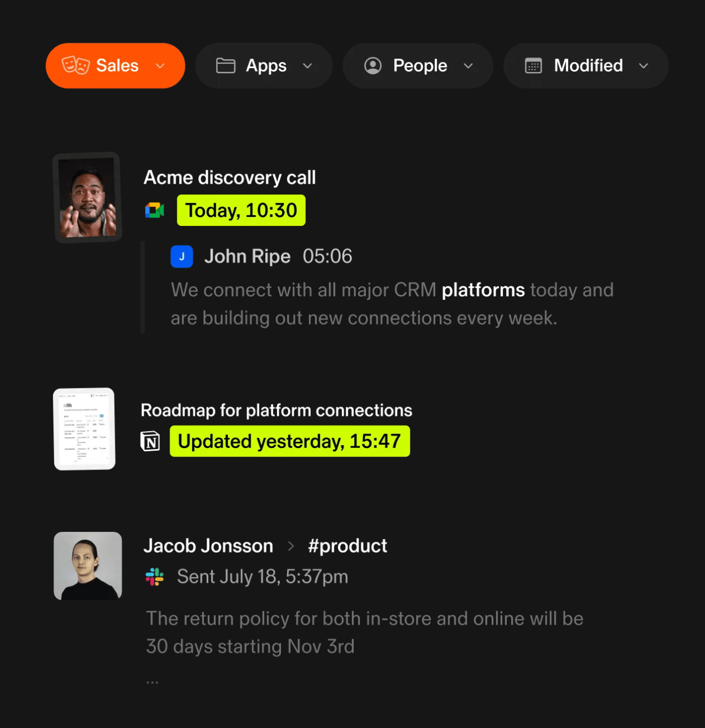The width and height of the screenshot is (705, 728).
Task: Open the #product channel link
Action: [347, 546]
